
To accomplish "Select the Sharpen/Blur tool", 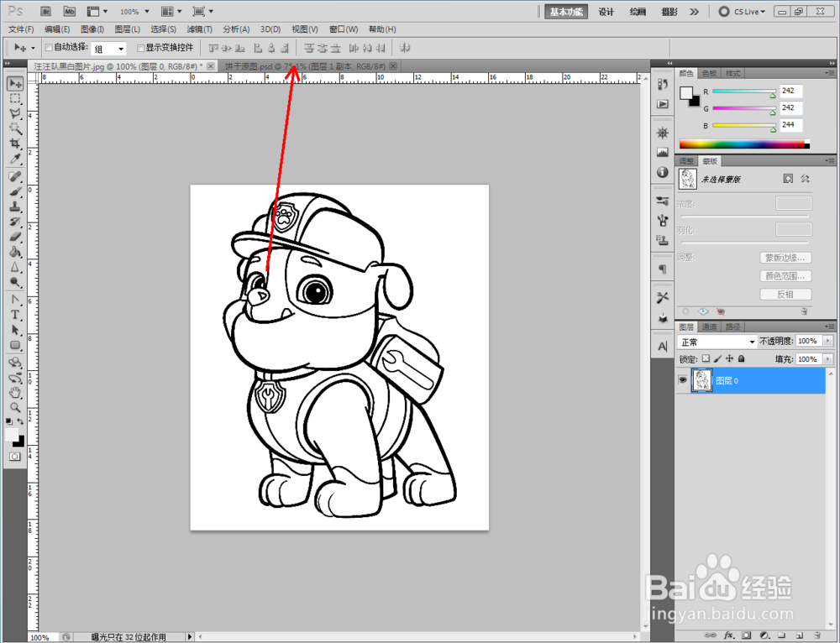I will [x=15, y=267].
